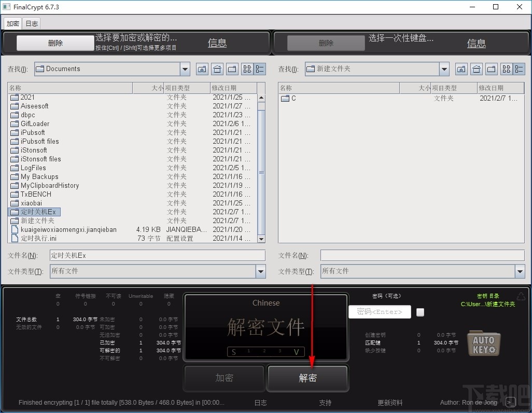The width and height of the screenshot is (532, 413).
Task: Select the home directory icon in left panel
Action: tap(217, 68)
